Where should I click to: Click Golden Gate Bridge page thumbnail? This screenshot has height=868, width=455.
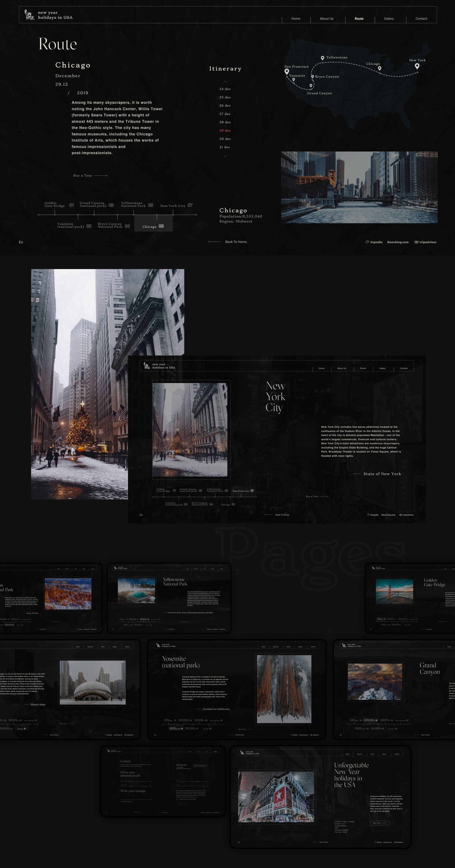[395, 592]
